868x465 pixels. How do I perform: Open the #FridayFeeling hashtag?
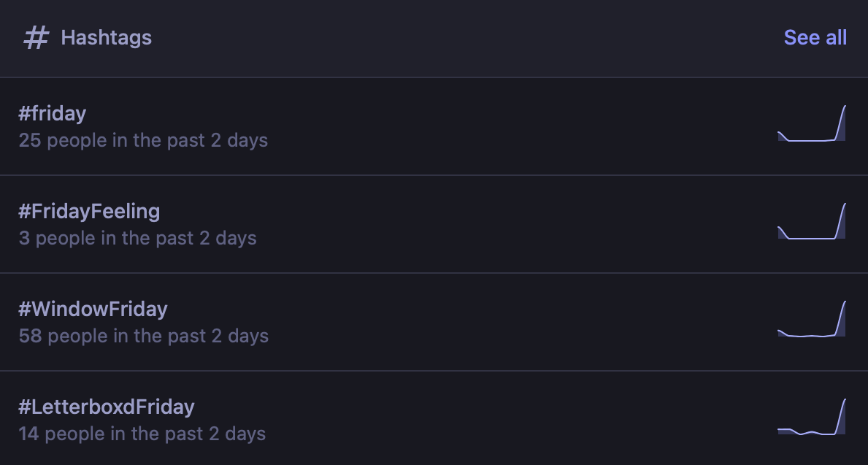pyautogui.click(x=89, y=212)
